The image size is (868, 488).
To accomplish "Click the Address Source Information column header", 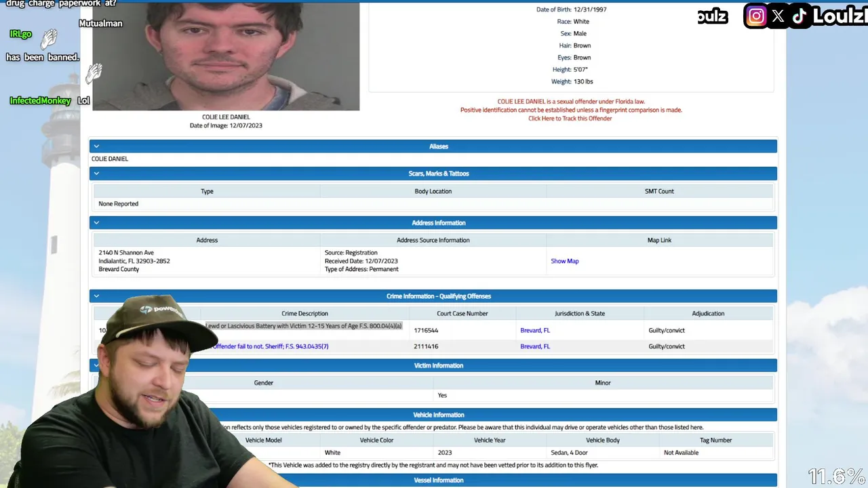I will pyautogui.click(x=433, y=240).
